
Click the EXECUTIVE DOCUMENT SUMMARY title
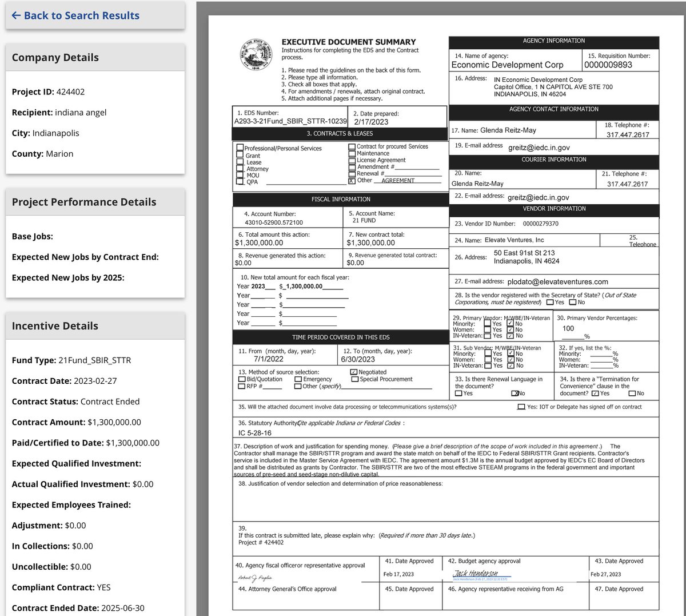click(x=349, y=42)
